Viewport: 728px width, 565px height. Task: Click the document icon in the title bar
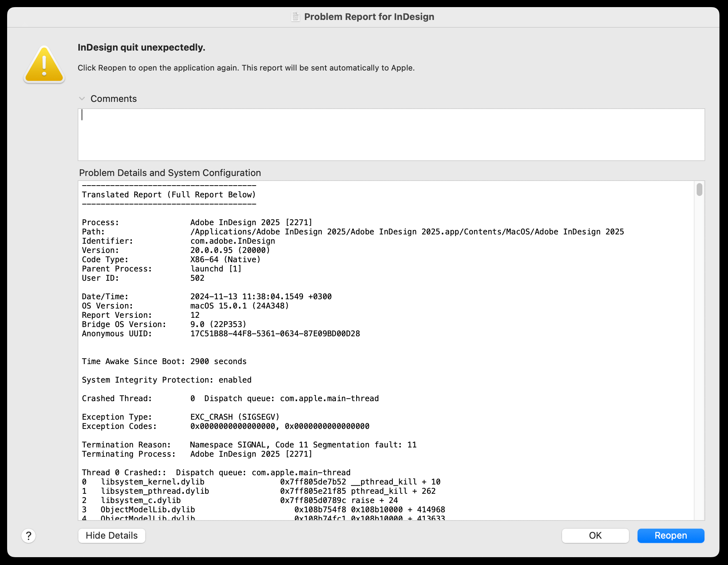click(295, 16)
